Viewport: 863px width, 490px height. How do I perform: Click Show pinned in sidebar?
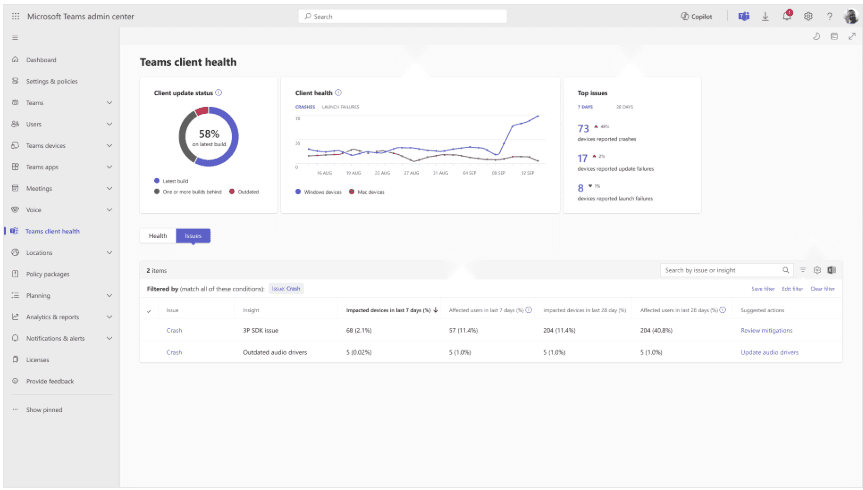click(x=44, y=411)
